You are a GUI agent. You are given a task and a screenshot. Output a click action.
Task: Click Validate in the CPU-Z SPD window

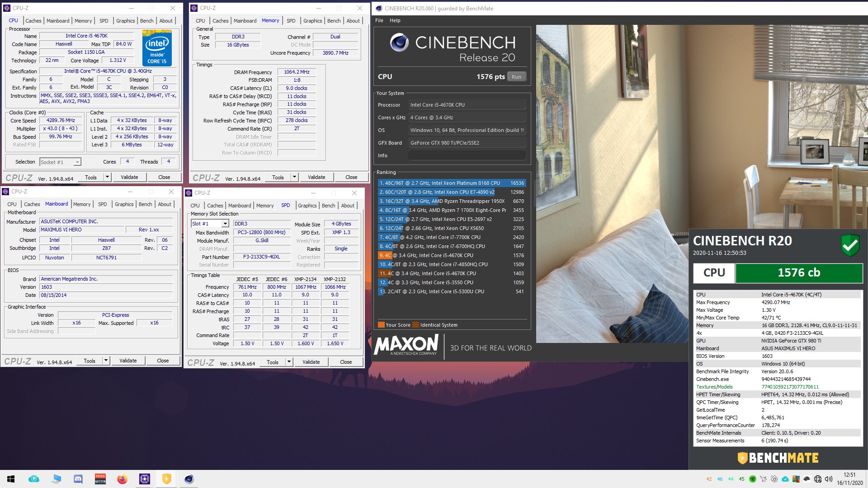click(311, 362)
